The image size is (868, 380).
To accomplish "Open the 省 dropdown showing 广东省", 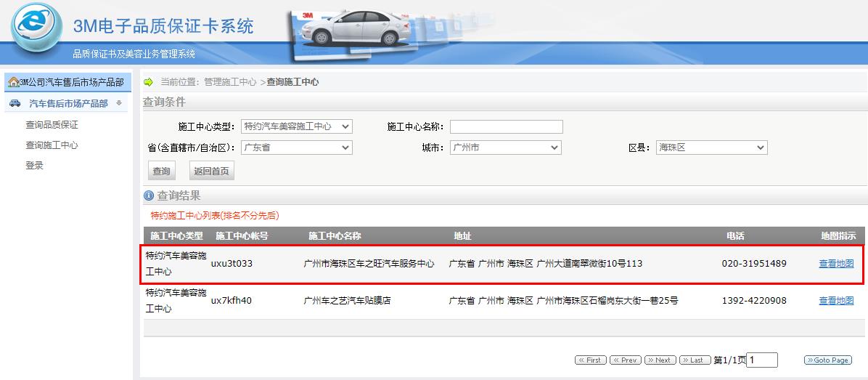I will (297, 147).
